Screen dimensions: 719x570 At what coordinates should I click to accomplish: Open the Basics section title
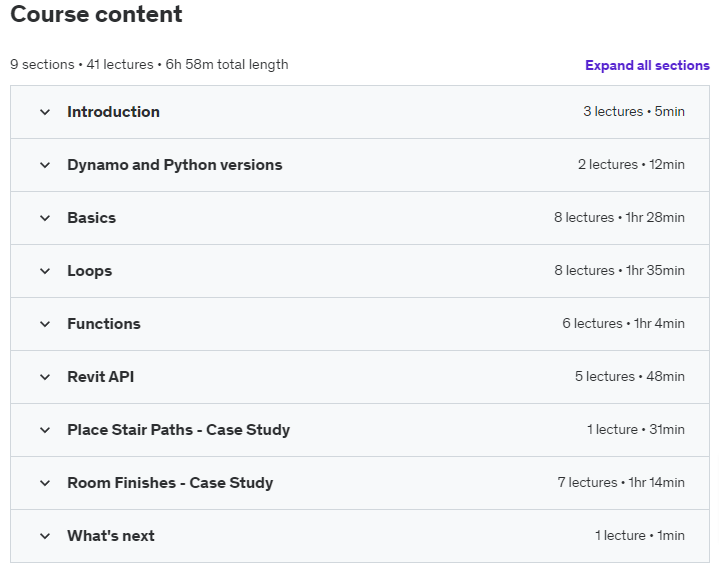(92, 218)
